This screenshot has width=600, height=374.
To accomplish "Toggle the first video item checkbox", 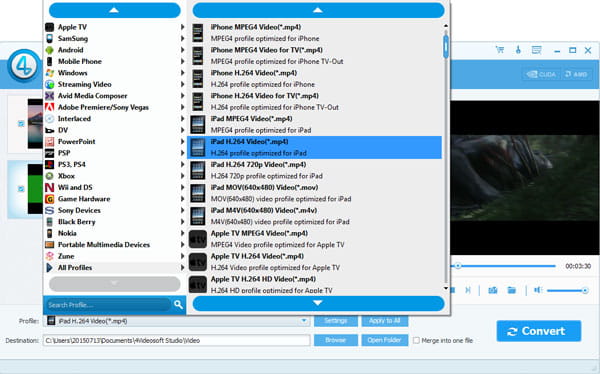I will coord(21,124).
